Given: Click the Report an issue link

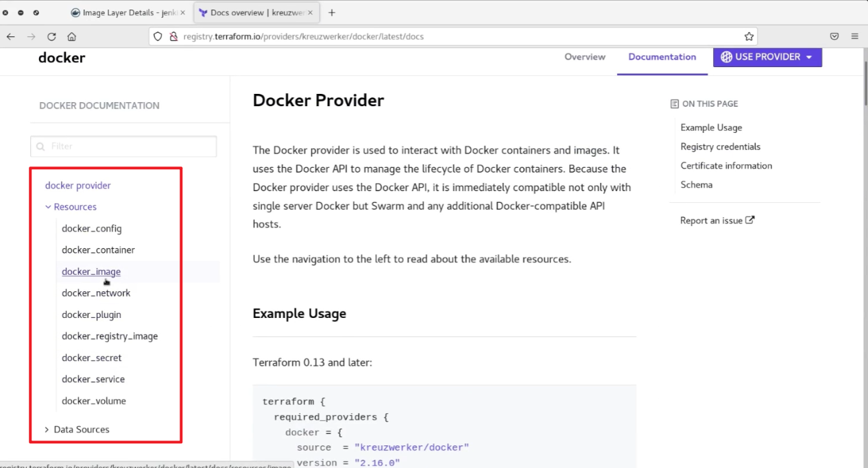Looking at the screenshot, I should (717, 221).
